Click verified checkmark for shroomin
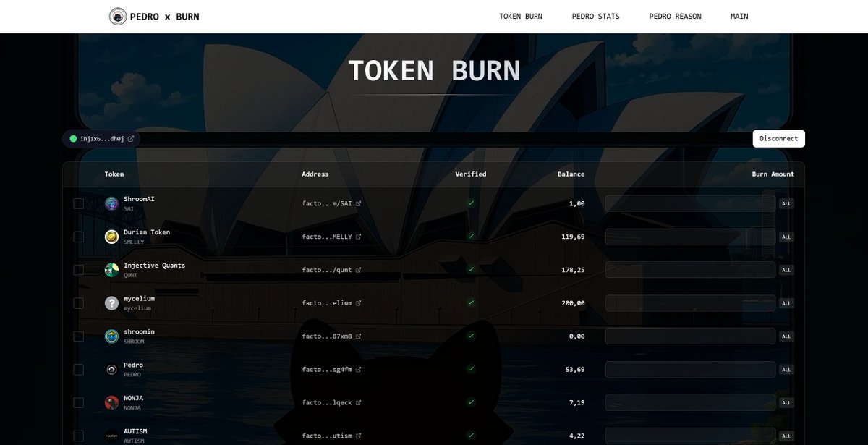The height and width of the screenshot is (445, 868). (x=471, y=336)
